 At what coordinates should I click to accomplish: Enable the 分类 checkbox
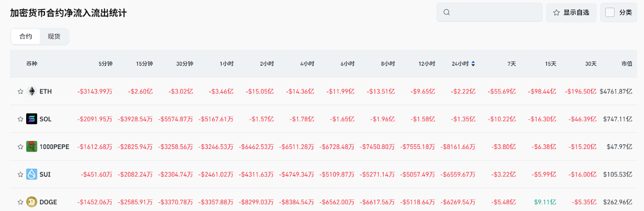click(610, 13)
